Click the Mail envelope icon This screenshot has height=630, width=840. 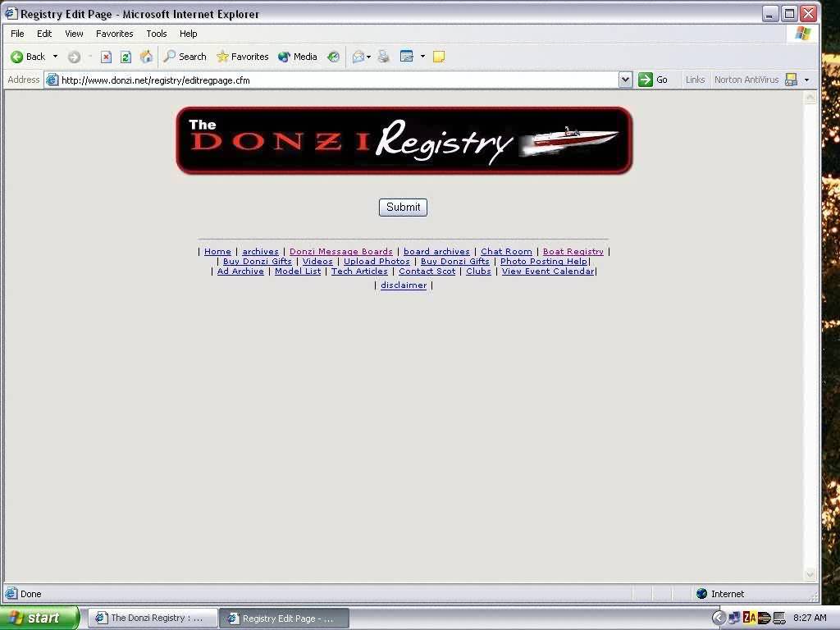[358, 57]
